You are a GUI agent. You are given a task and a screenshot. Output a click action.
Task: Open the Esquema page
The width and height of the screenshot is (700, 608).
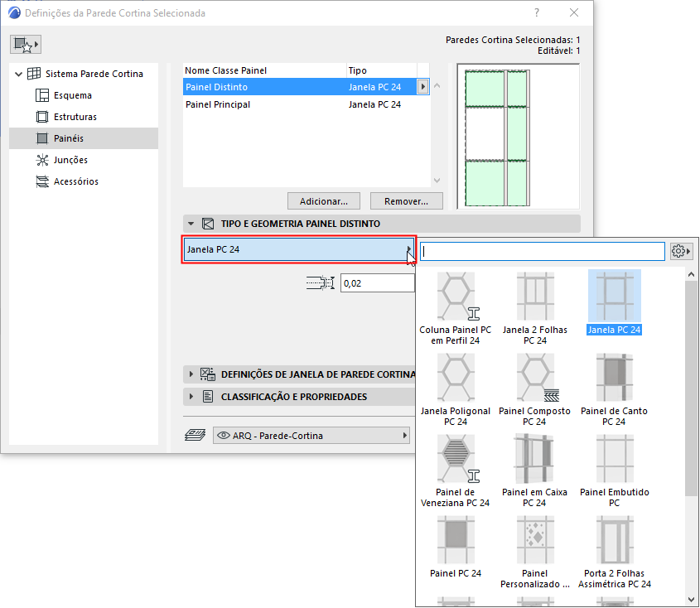[x=73, y=95]
